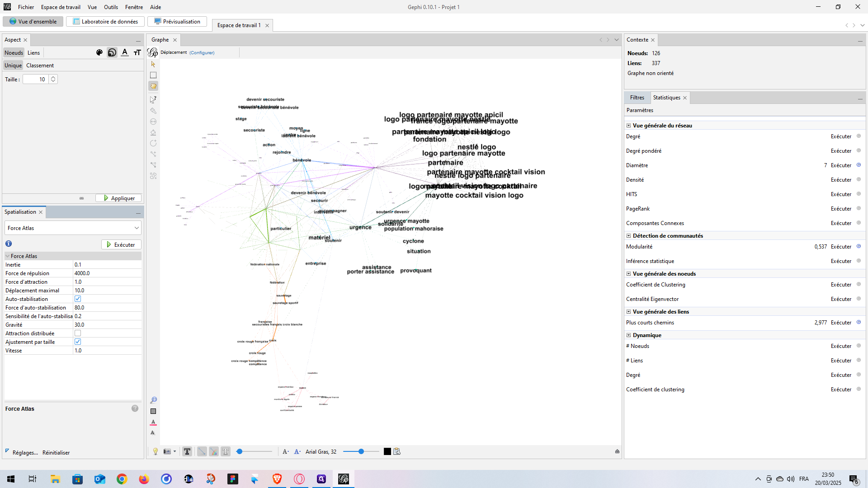Collapse Détection de communautés section
This screenshot has height=488, width=868.
[628, 236]
